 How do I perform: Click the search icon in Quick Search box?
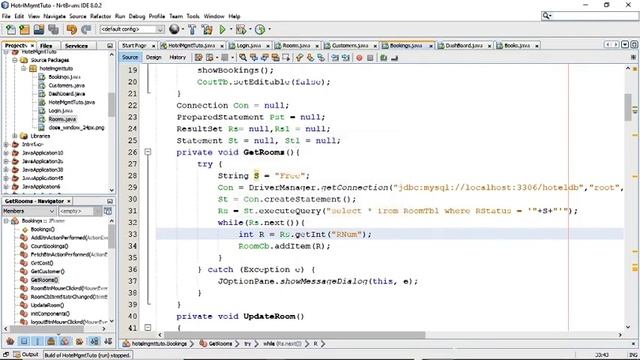click(x=547, y=16)
